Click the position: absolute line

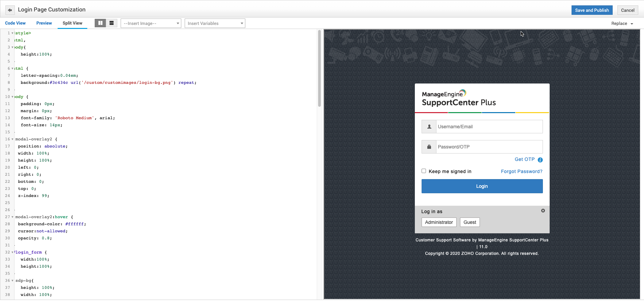click(x=43, y=146)
